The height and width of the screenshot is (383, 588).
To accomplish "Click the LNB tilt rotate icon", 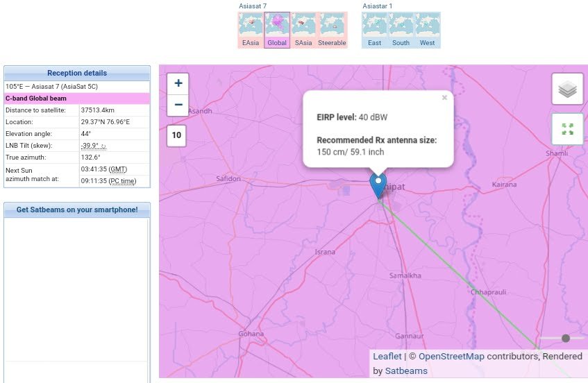I will pos(103,146).
